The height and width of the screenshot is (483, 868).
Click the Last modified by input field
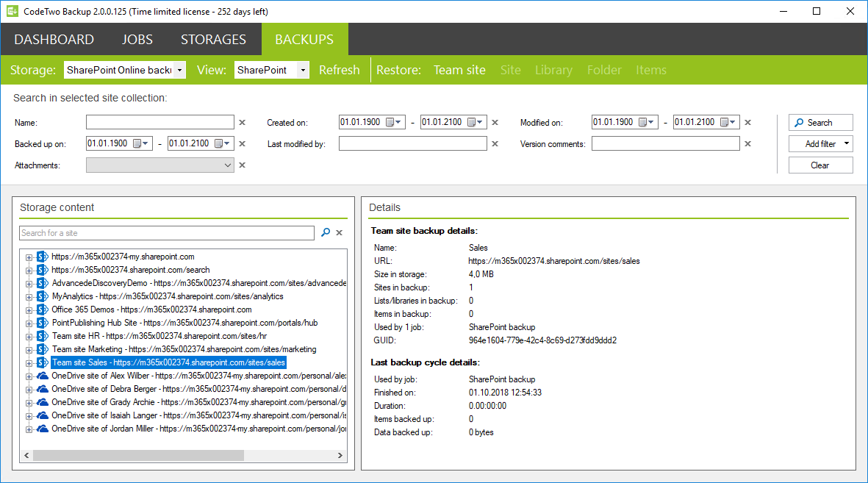(413, 143)
